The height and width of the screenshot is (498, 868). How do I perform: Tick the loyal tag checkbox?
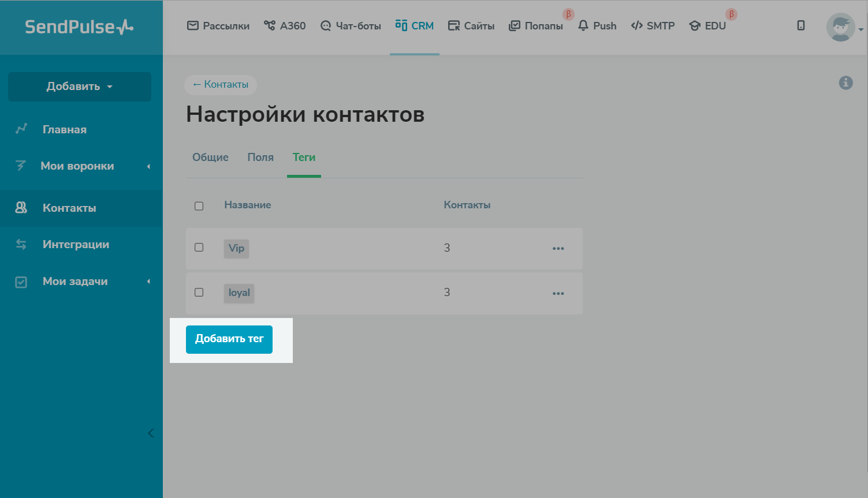(x=199, y=293)
